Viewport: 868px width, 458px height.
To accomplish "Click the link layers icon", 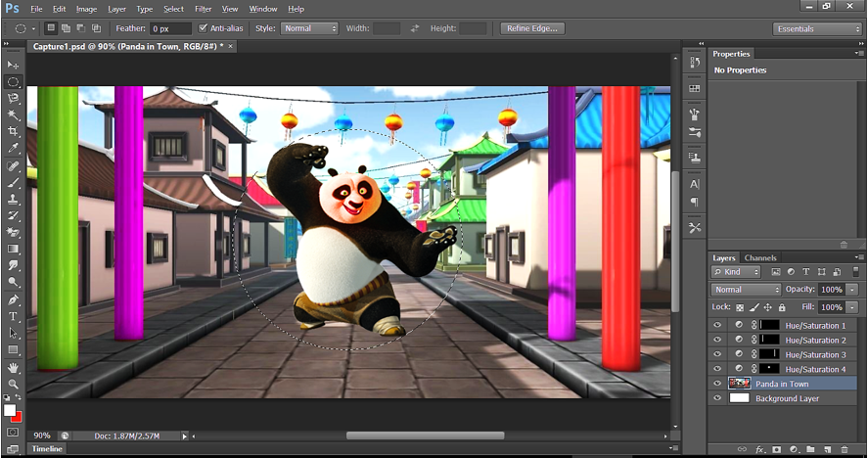I will pos(743,449).
